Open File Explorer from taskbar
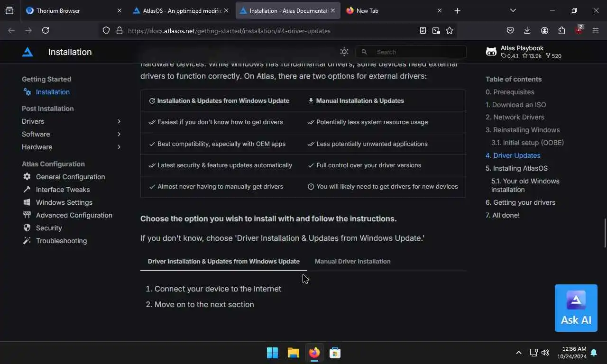 tap(294, 353)
